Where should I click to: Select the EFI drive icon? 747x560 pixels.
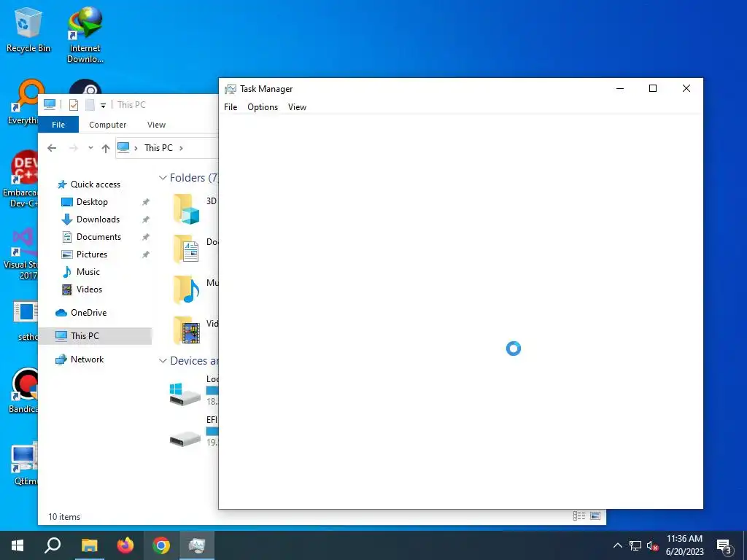click(x=185, y=438)
